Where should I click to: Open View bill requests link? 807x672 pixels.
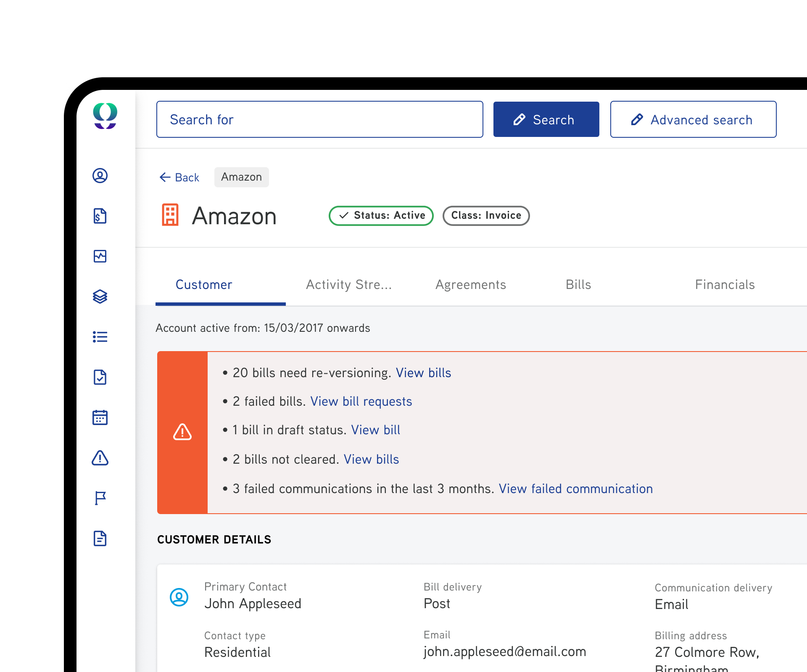361,402
